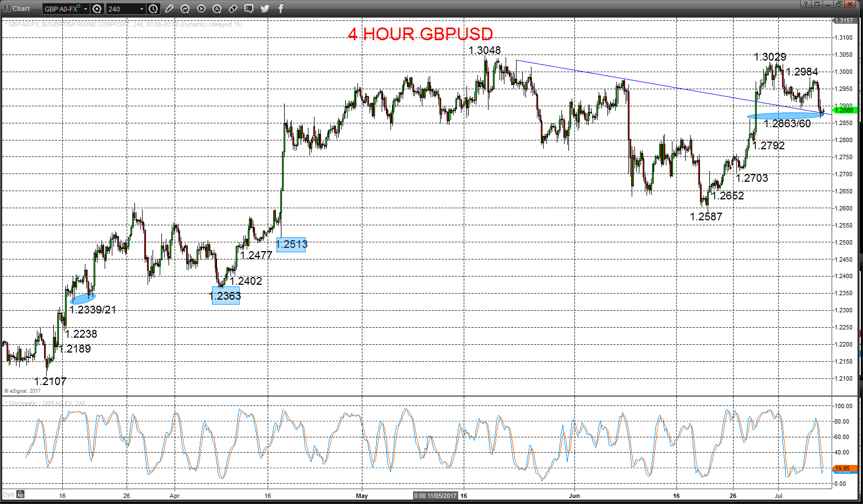Click the 100.00 stochastic axis level

click(844, 406)
